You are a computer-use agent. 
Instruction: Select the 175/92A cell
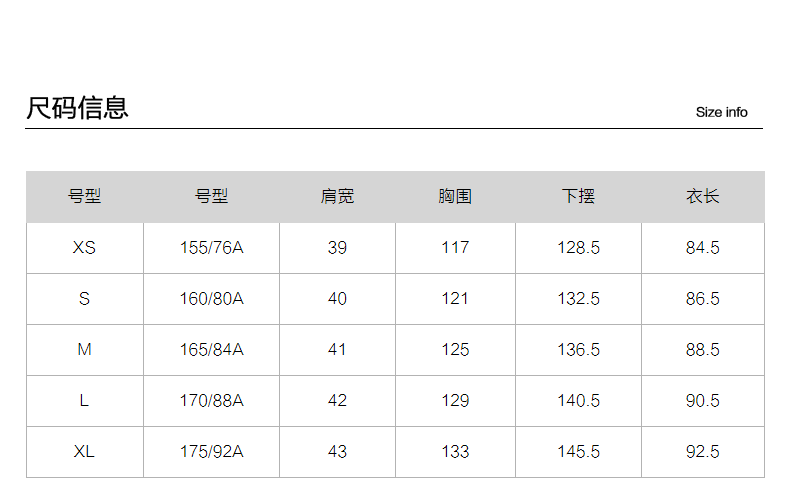click(x=211, y=452)
